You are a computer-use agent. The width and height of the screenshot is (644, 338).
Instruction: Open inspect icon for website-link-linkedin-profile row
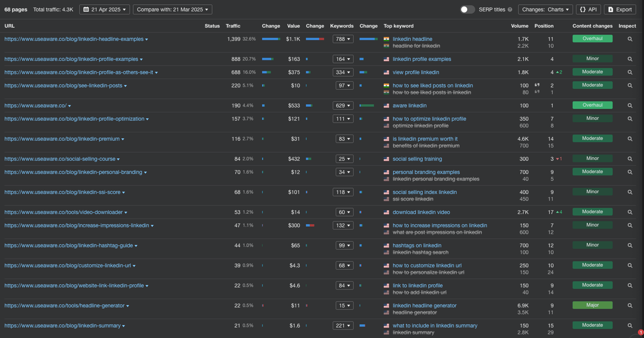click(x=630, y=286)
